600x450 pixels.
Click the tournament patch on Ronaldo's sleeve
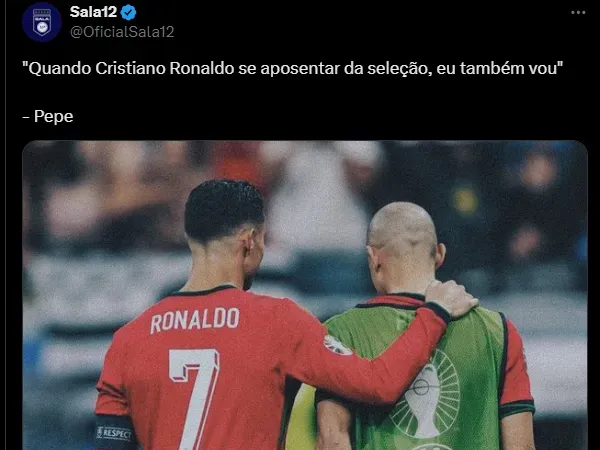337,345
